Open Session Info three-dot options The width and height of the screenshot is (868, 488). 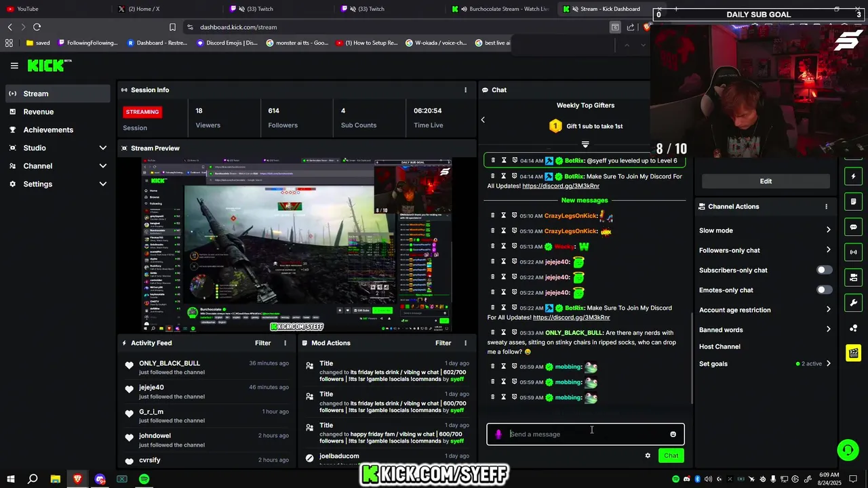[465, 89]
